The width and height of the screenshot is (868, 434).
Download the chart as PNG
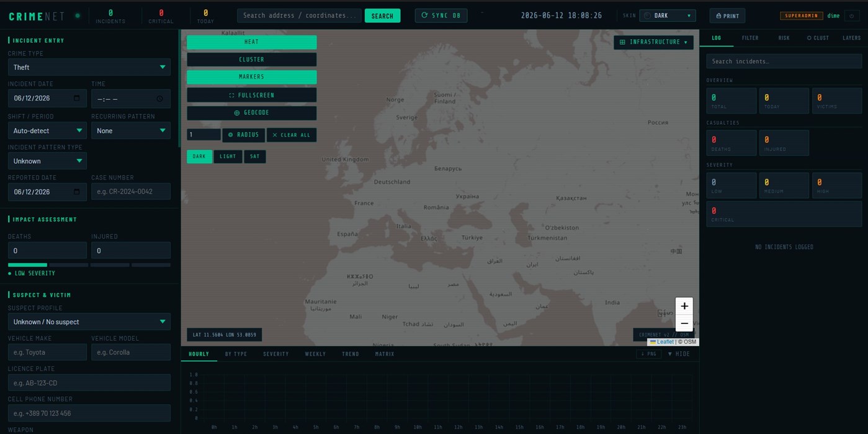coord(648,354)
